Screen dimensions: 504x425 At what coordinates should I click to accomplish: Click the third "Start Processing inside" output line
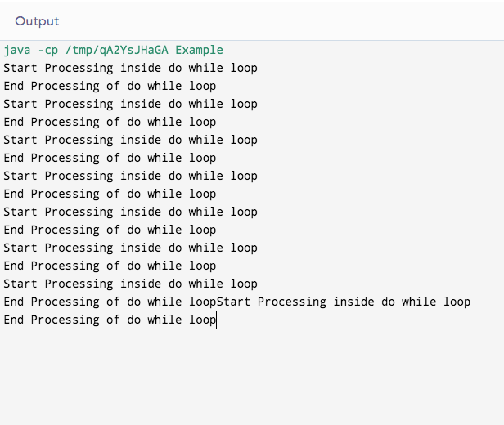click(130, 140)
